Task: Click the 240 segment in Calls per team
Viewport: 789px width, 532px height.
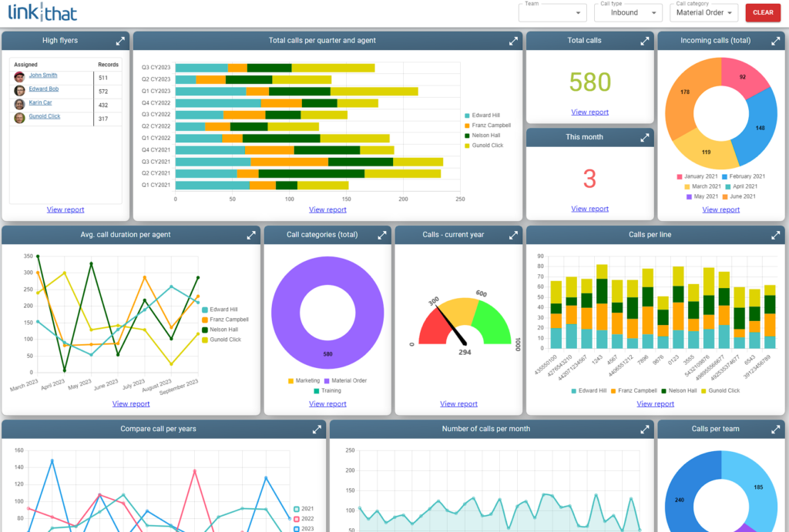Action: click(x=680, y=500)
